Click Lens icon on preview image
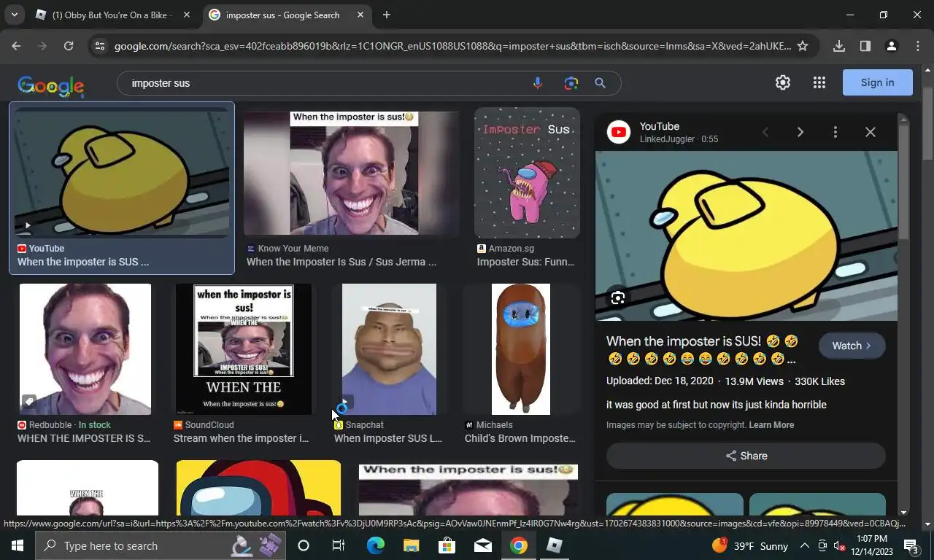The height and width of the screenshot is (560, 934). pos(618,297)
